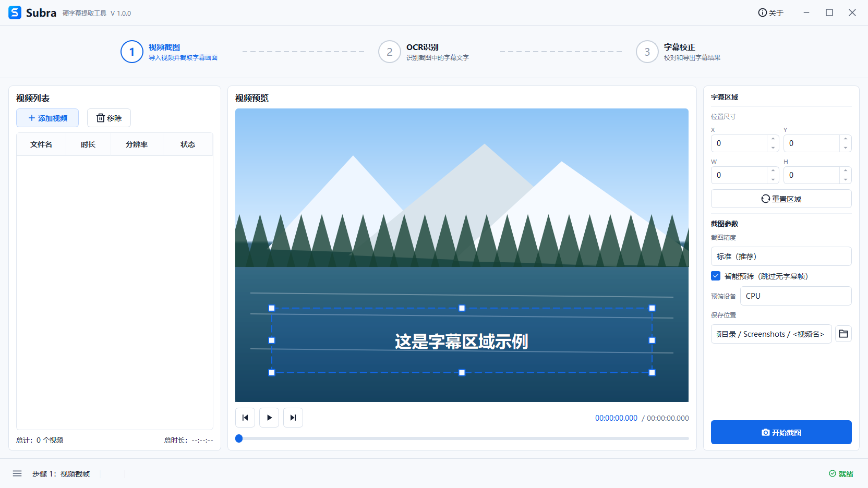Viewport: 868px width, 488px height.
Task: Play the video preview
Action: click(x=269, y=418)
